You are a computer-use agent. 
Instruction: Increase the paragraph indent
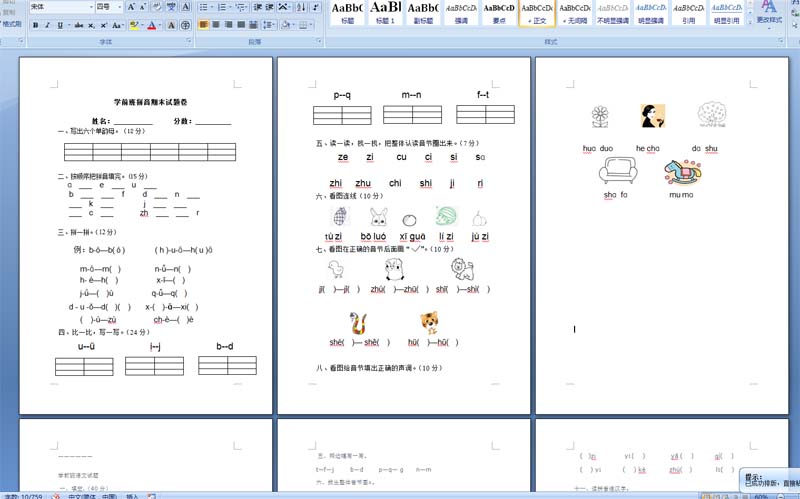coord(269,7)
